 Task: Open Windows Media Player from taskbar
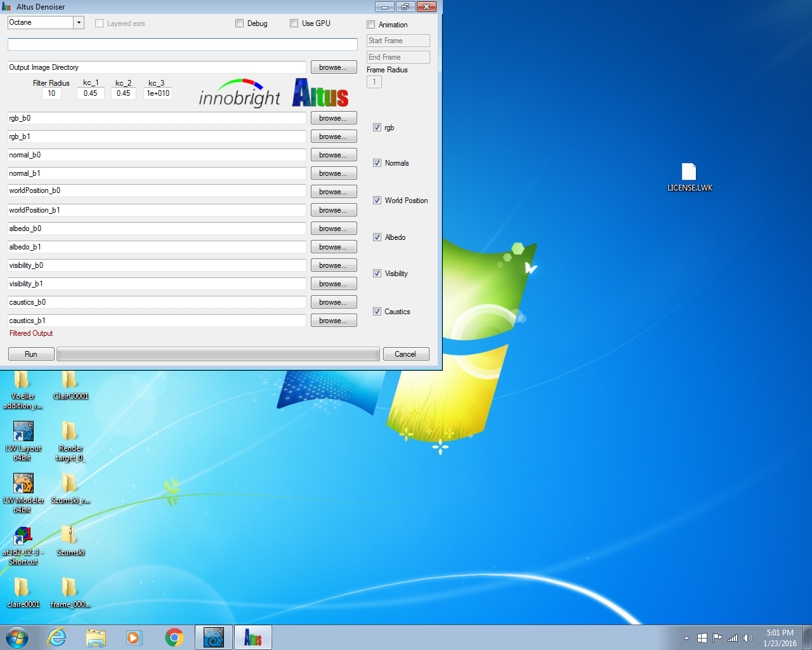click(x=134, y=637)
